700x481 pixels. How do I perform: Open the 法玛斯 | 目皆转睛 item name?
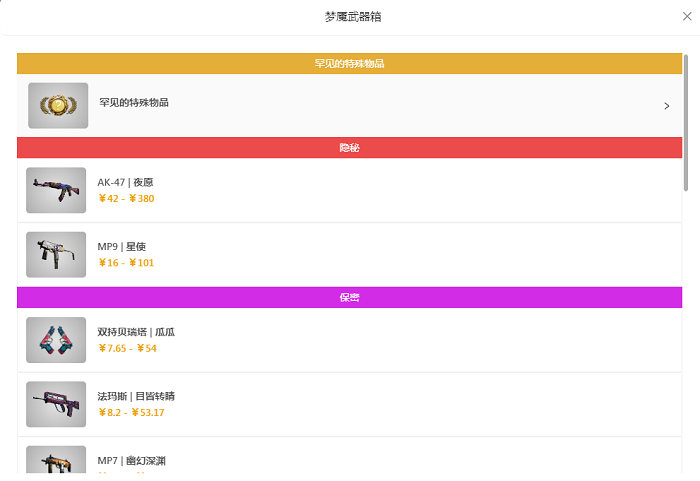click(x=136, y=396)
